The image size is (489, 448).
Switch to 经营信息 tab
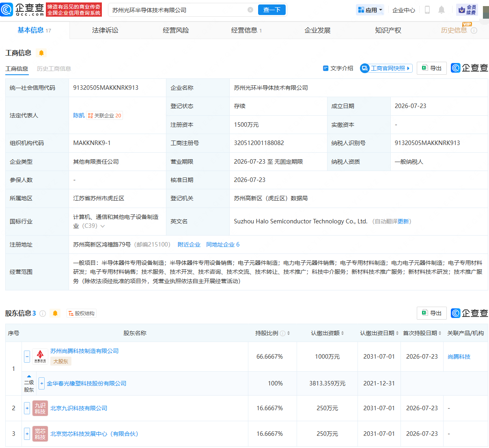tap(246, 30)
